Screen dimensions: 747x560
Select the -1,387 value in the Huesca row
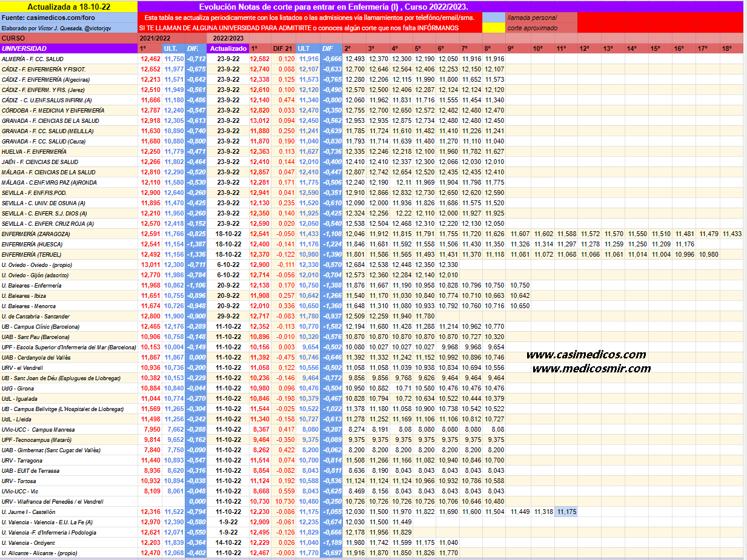coord(196,244)
